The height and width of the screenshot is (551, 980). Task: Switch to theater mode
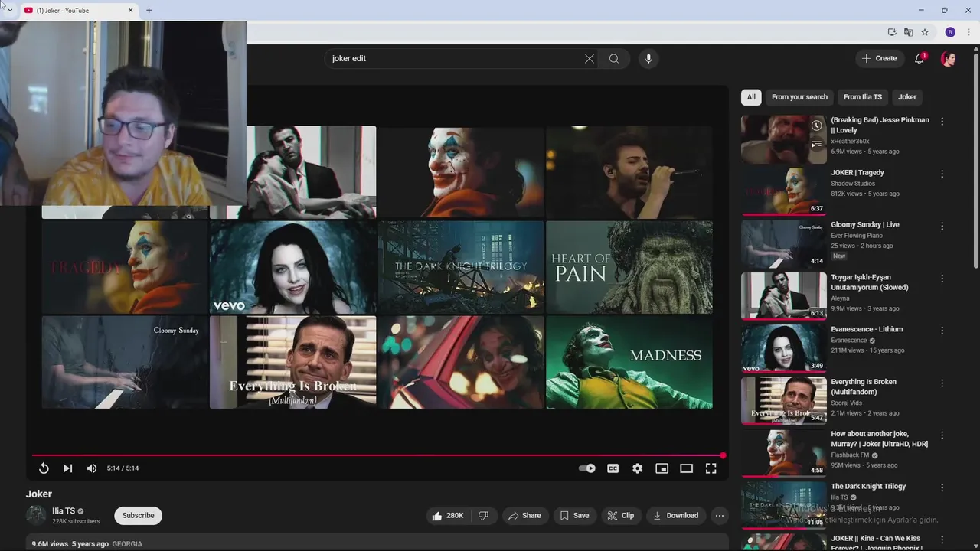(x=687, y=468)
